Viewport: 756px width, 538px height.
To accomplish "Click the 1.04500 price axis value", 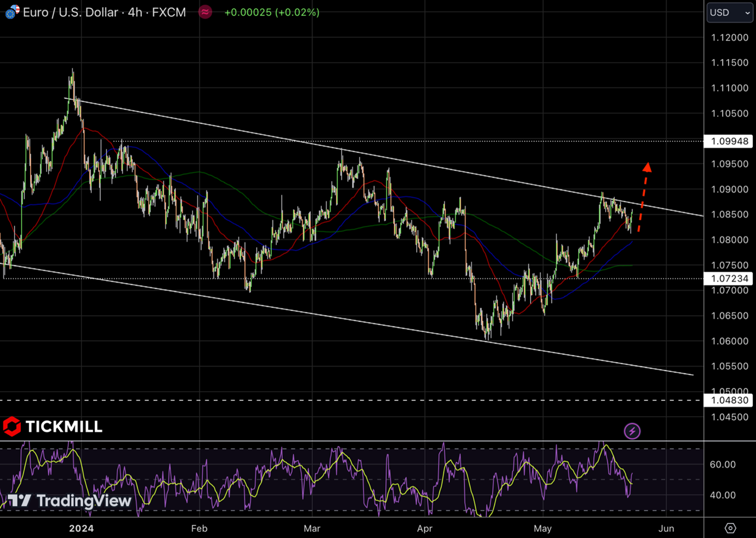I will tap(730, 417).
